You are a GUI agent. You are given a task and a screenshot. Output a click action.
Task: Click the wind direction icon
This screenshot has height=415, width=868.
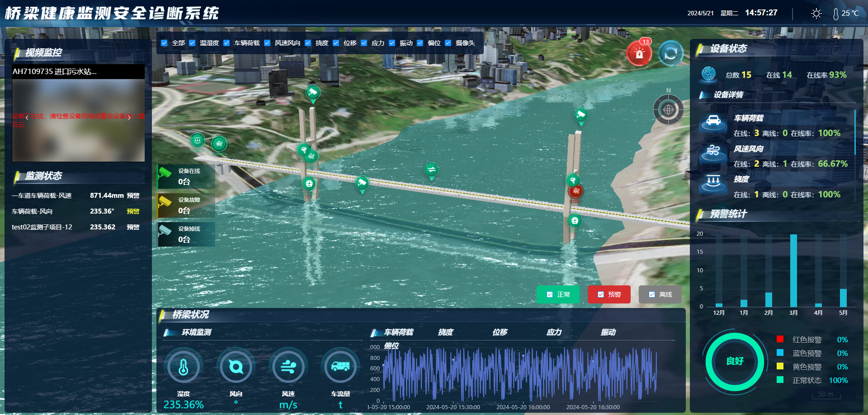[236, 367]
